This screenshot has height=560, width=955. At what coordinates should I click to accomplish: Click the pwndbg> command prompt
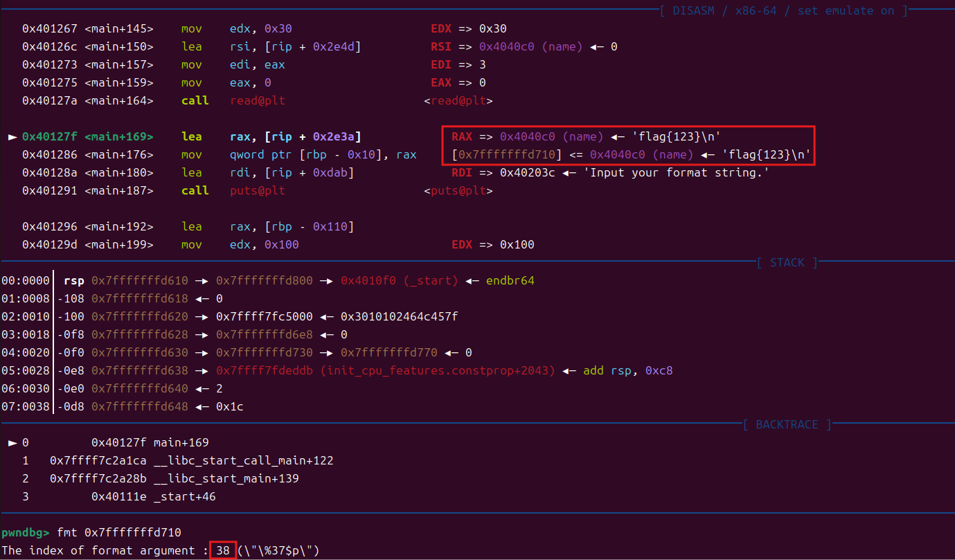(26, 533)
